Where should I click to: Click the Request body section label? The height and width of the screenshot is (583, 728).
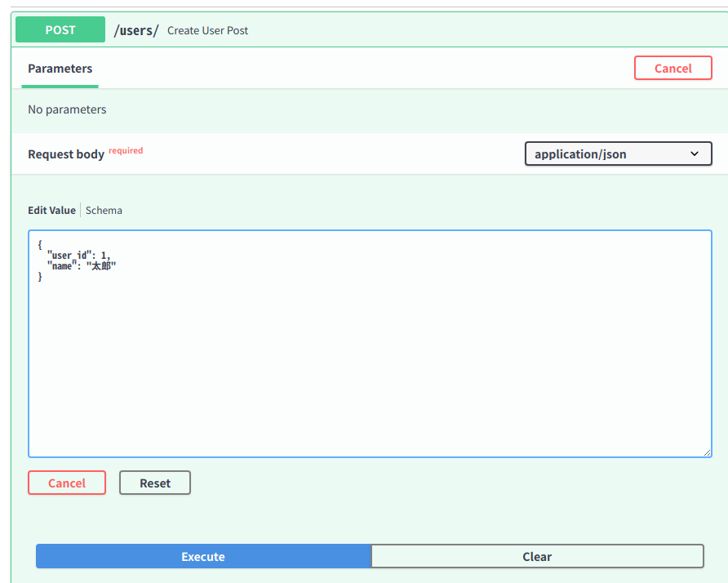click(65, 154)
